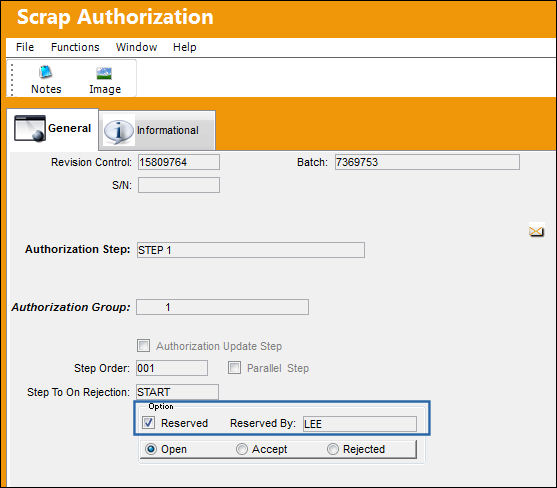Open the Window menu
Image resolution: width=557 pixels, height=488 pixels.
[x=136, y=47]
